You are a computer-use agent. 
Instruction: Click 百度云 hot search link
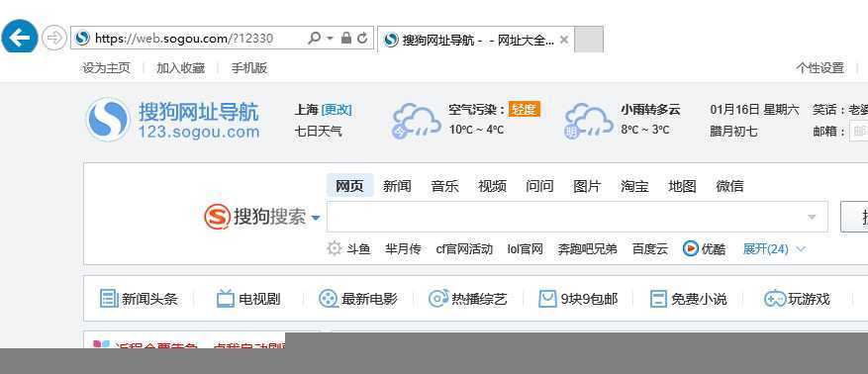click(x=650, y=249)
